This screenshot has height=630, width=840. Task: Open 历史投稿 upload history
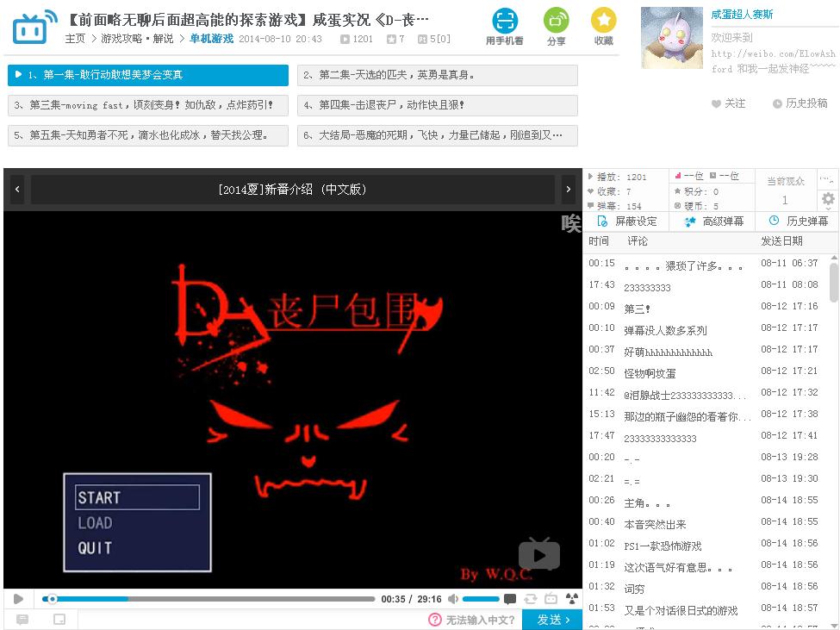[800, 103]
